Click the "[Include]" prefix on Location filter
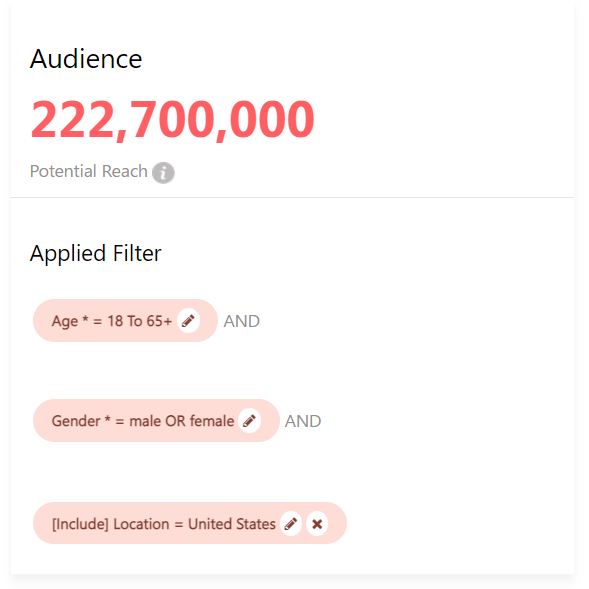The width and height of the screenshot is (589, 589). click(x=80, y=524)
